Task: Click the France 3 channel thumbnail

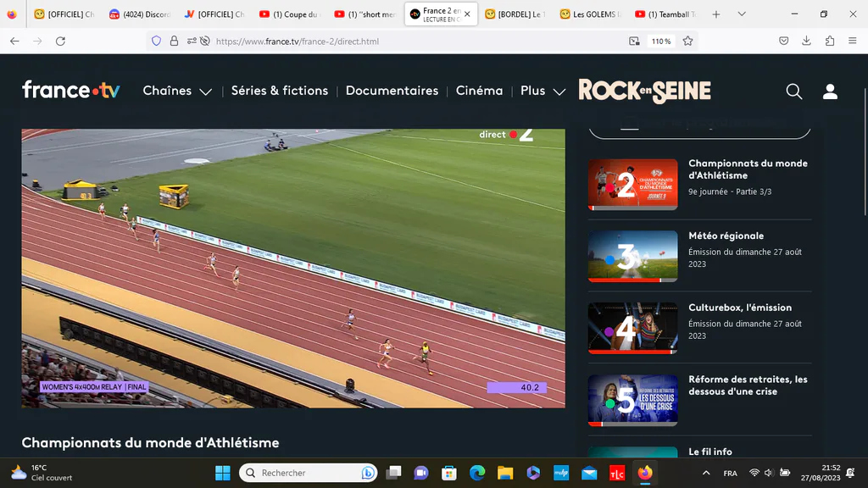Action: (x=632, y=256)
